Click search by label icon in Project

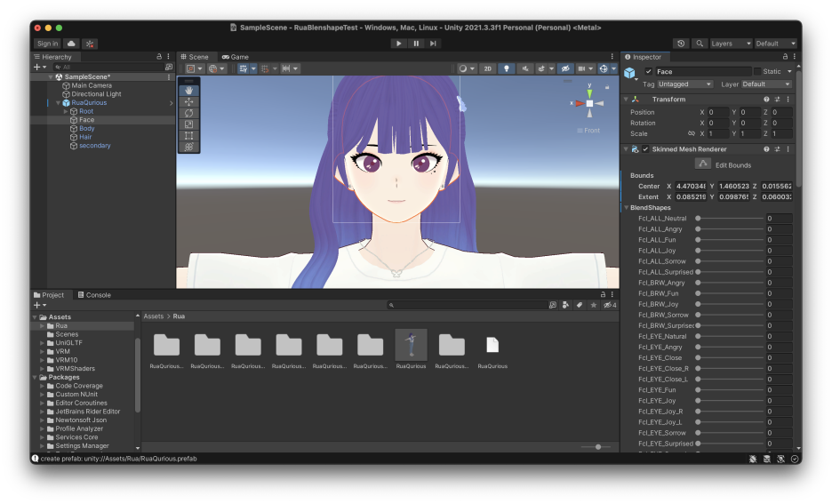pos(580,305)
